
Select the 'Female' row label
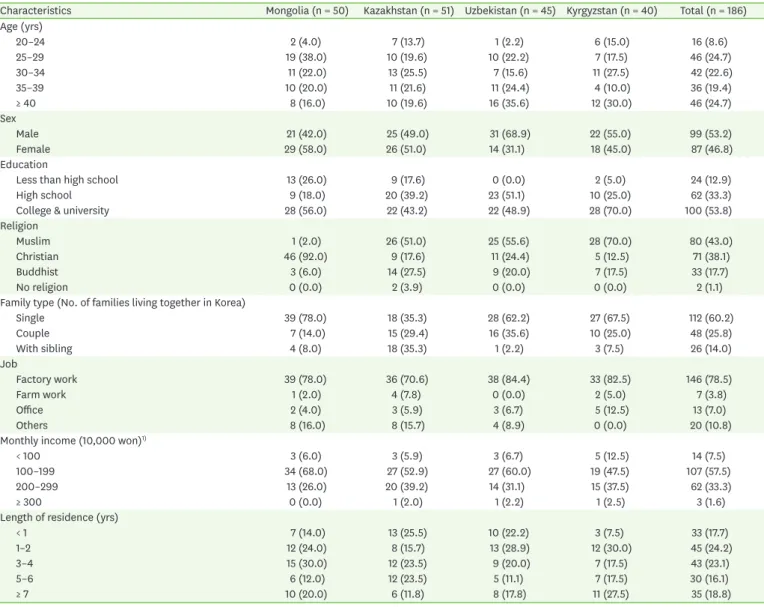[33, 149]
